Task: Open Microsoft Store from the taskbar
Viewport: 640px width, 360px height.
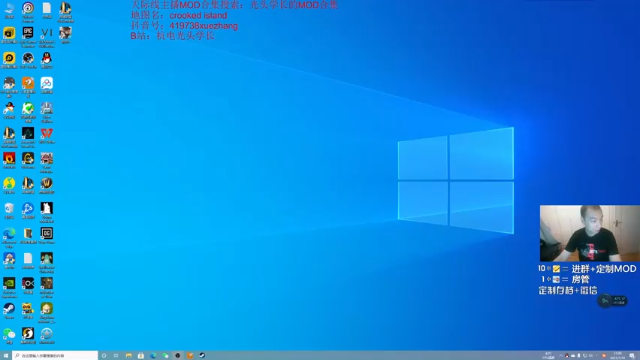Action: [x=141, y=356]
